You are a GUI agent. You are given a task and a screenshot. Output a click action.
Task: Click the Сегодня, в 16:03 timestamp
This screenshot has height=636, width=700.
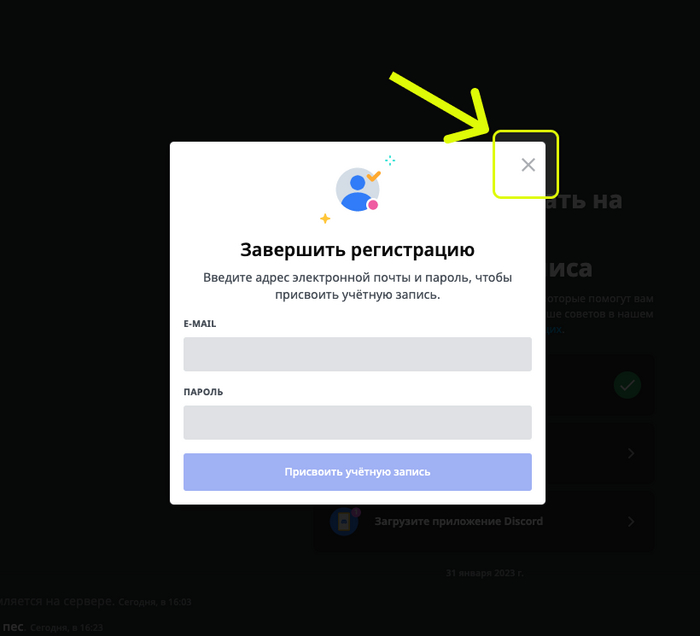[154, 602]
